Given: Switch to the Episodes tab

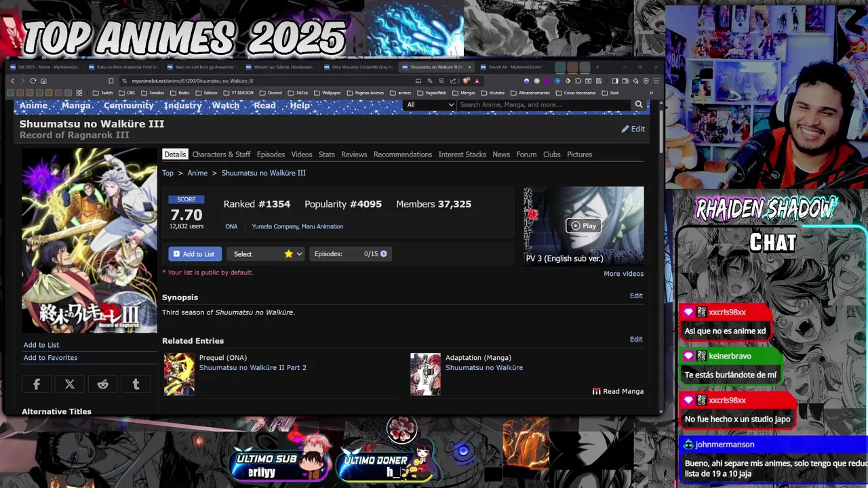Looking at the screenshot, I should [x=271, y=155].
